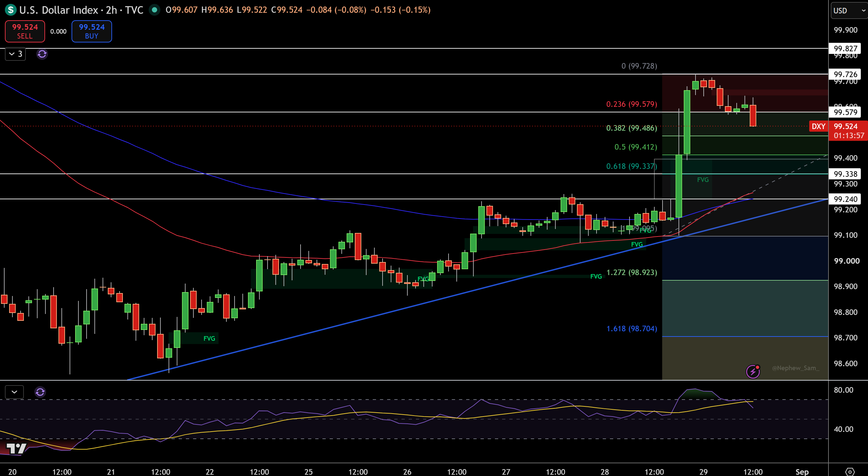
Task: Expand the collapsed indicators legend showing 3
Action: pyautogui.click(x=15, y=54)
